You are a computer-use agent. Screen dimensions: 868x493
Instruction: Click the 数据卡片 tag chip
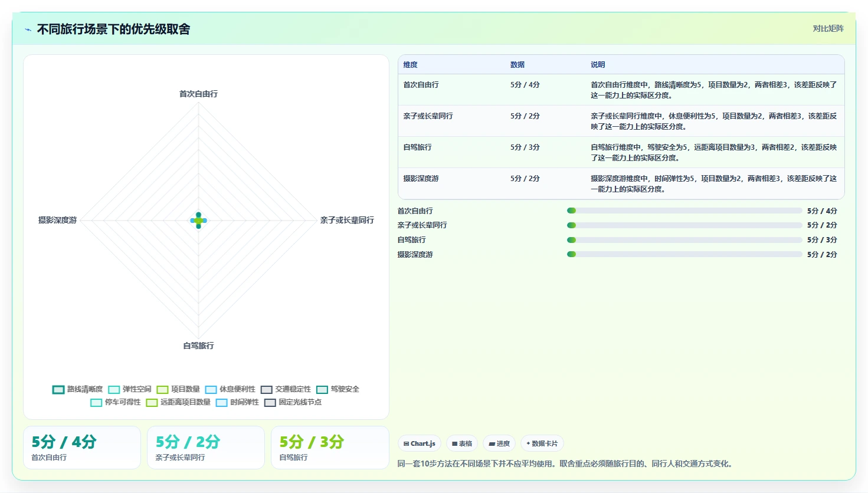[542, 443]
